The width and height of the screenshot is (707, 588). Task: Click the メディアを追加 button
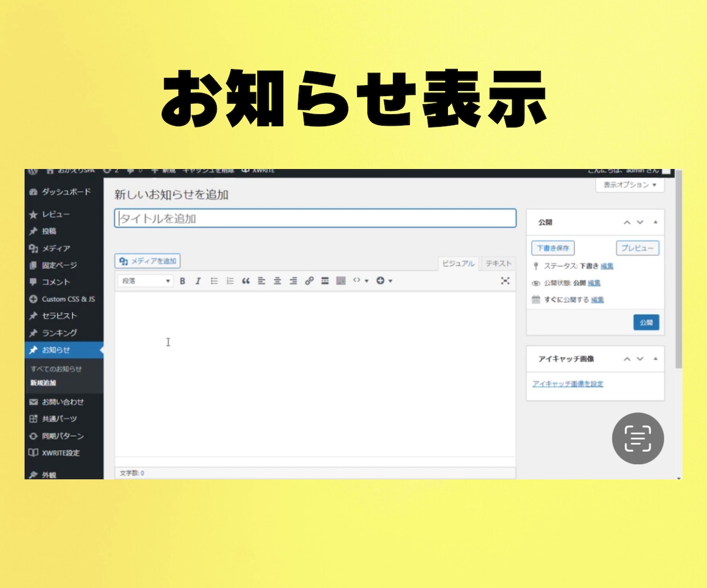pyautogui.click(x=148, y=261)
